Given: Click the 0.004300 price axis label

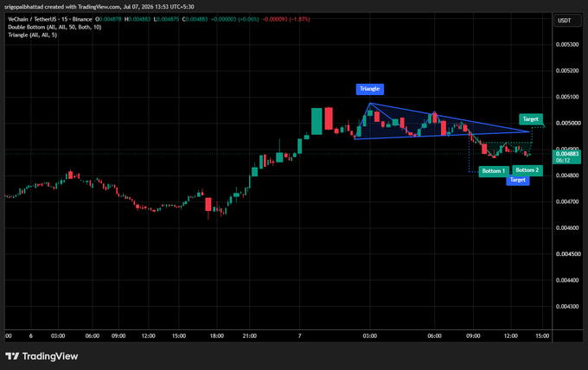Looking at the screenshot, I should [567, 306].
